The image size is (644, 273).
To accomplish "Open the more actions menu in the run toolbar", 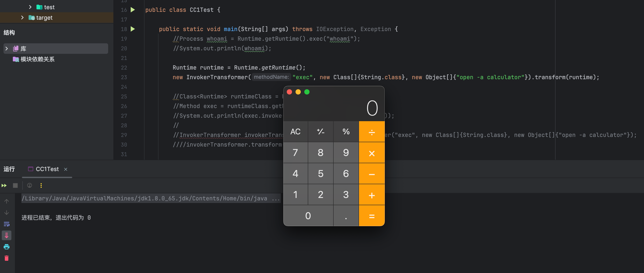I will [41, 185].
